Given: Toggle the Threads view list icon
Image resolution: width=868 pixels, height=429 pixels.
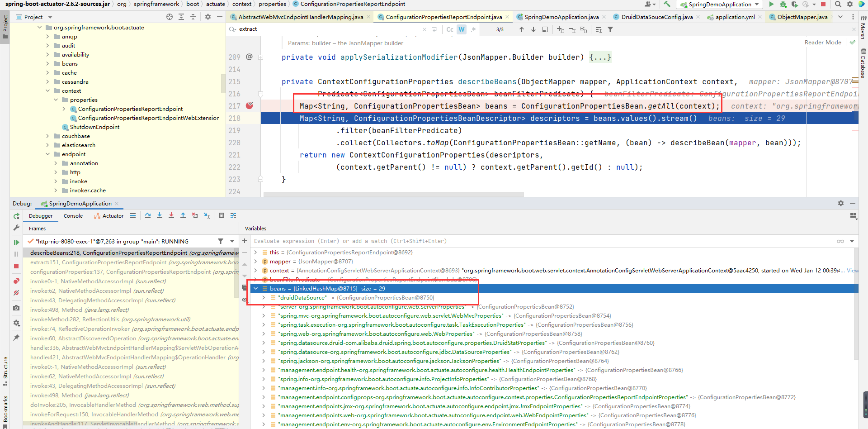Looking at the screenshot, I should (x=133, y=215).
